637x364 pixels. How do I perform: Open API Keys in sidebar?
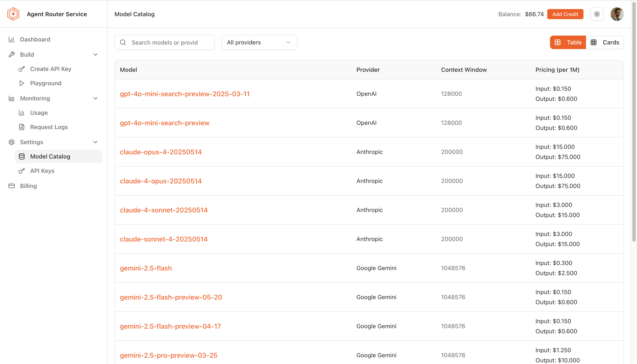point(42,171)
